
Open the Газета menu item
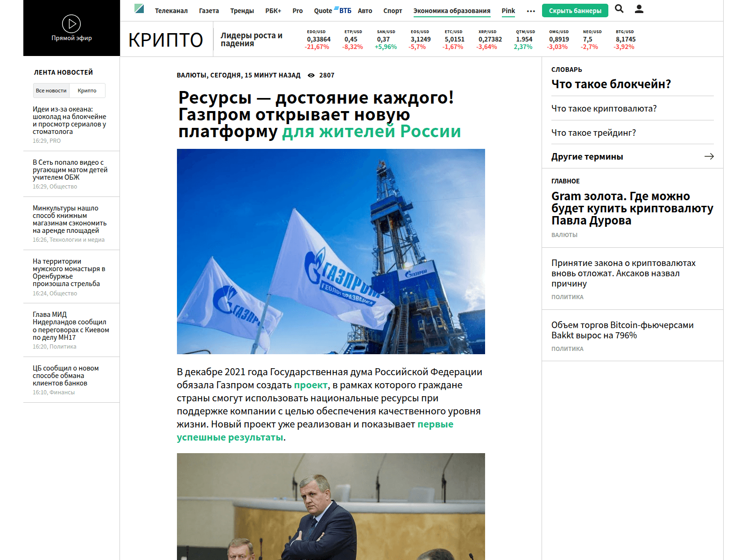click(x=209, y=11)
